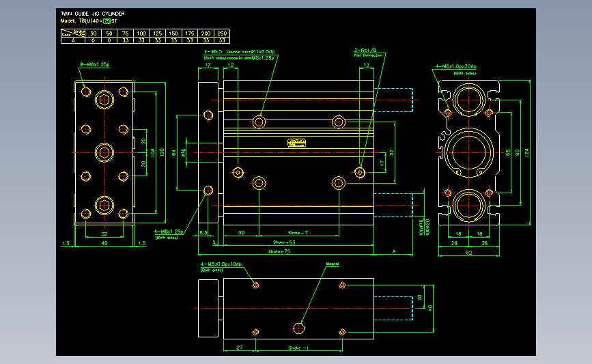The width and height of the screenshot is (592, 364).
Task: Click the Model: TB(U)40 text line
Action: point(89,21)
